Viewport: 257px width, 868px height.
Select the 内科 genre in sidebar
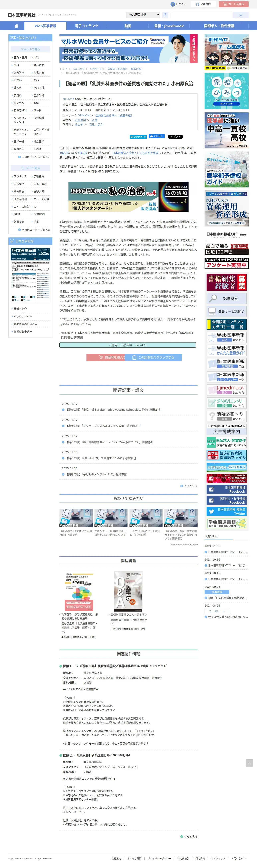[36, 58]
